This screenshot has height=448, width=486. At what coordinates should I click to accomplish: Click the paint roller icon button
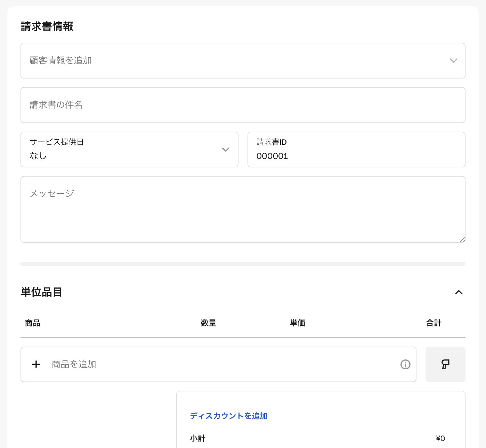(x=445, y=364)
